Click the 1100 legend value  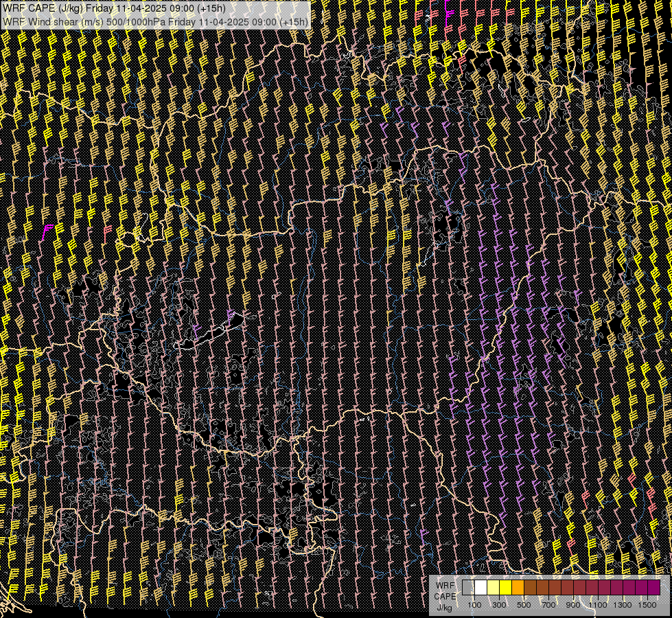(598, 605)
